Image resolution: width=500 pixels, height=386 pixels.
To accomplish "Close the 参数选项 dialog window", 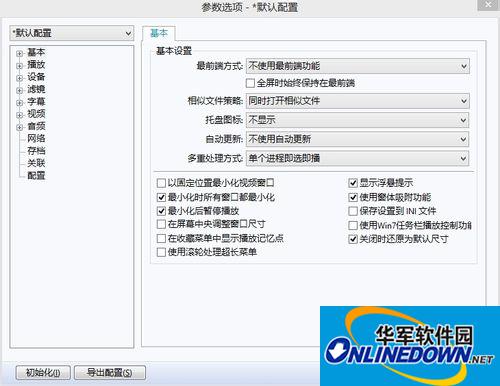I will [489, 5].
